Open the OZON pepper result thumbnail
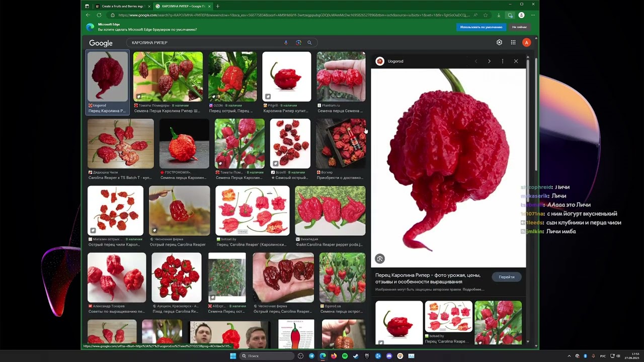644x362 pixels. coord(232,76)
